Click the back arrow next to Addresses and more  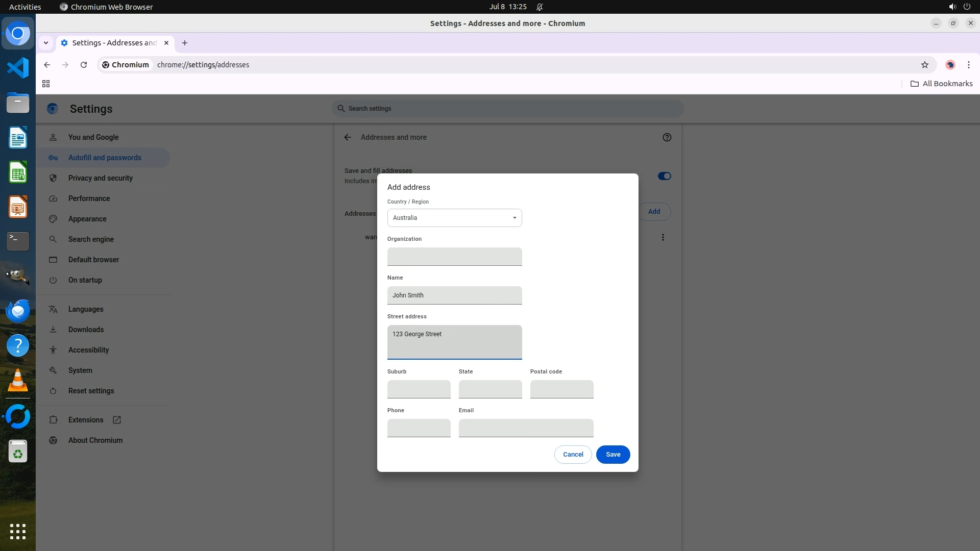[348, 137]
